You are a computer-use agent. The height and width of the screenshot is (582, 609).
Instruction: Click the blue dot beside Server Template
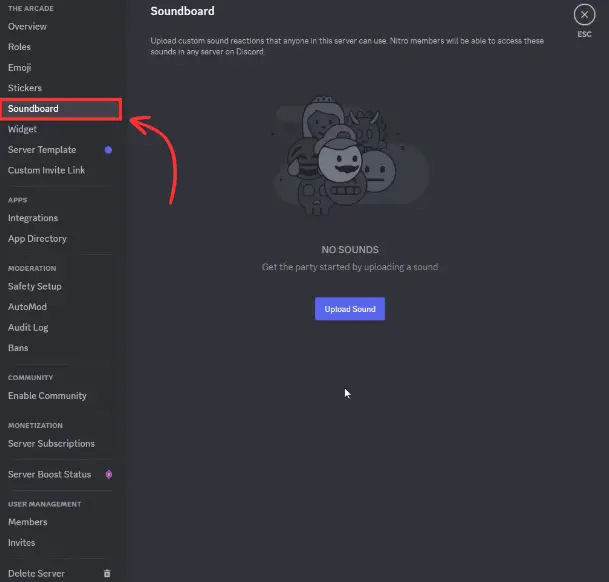click(108, 150)
